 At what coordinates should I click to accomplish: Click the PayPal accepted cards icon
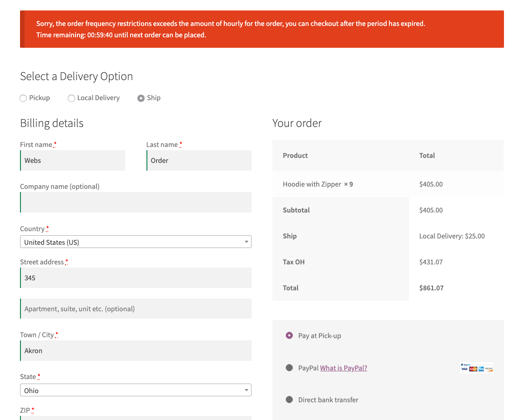pos(476,368)
